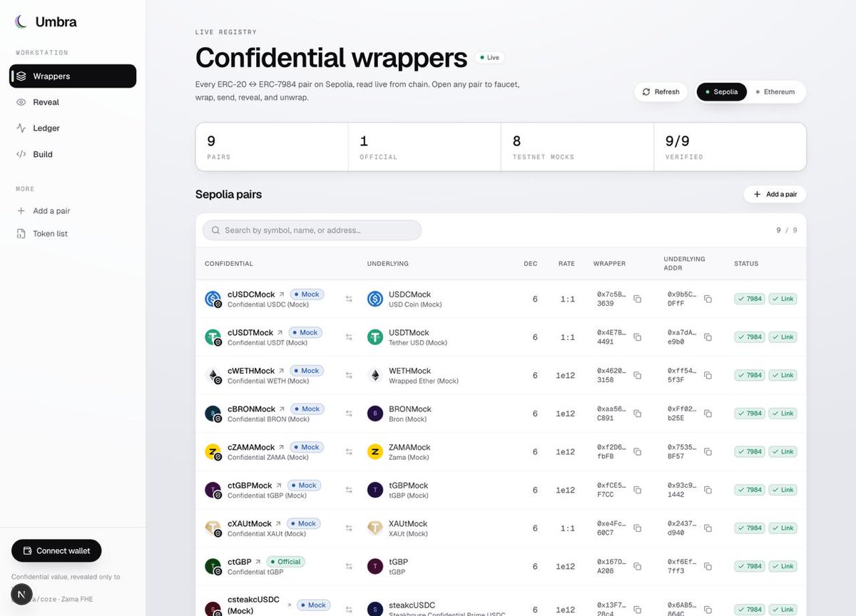Copy the cXAUtMock wrapper address
This screenshot has width=856, height=616.
click(638, 528)
